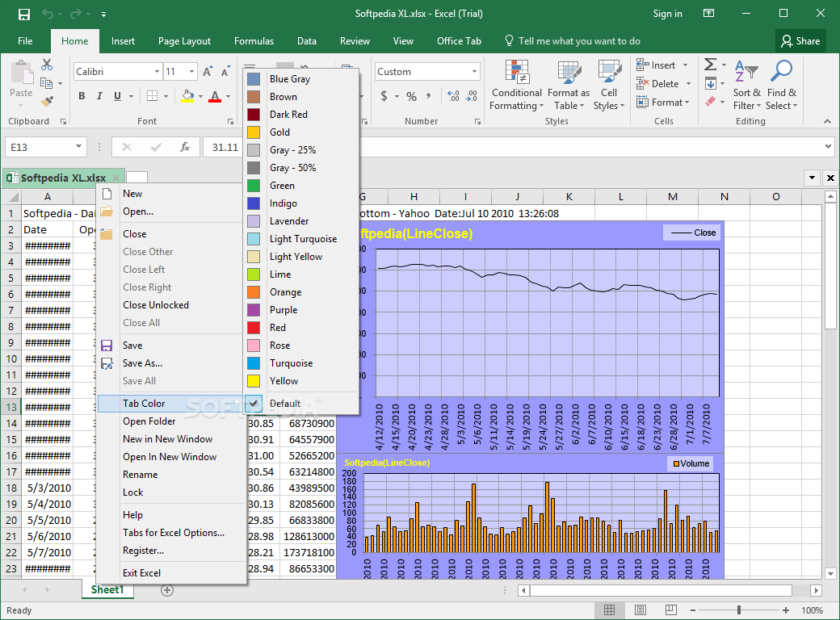
Task: Click the insert function fx icon
Action: [x=185, y=147]
